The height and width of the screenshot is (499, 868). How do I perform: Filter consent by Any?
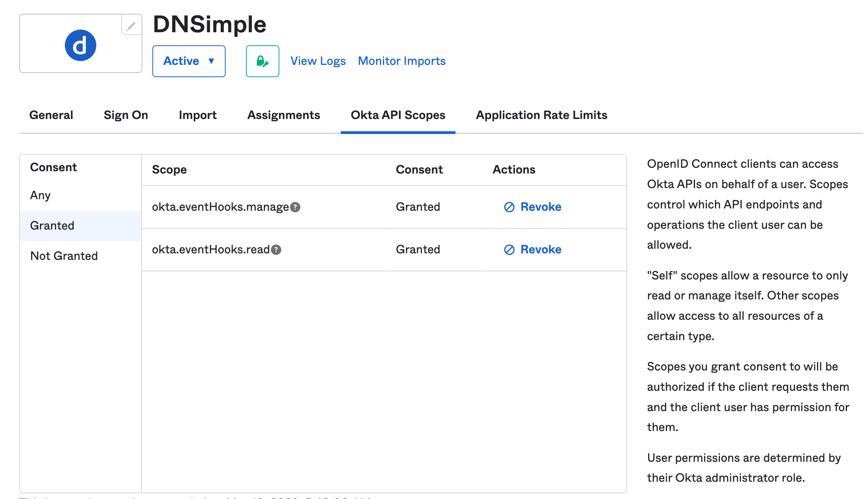pos(40,195)
